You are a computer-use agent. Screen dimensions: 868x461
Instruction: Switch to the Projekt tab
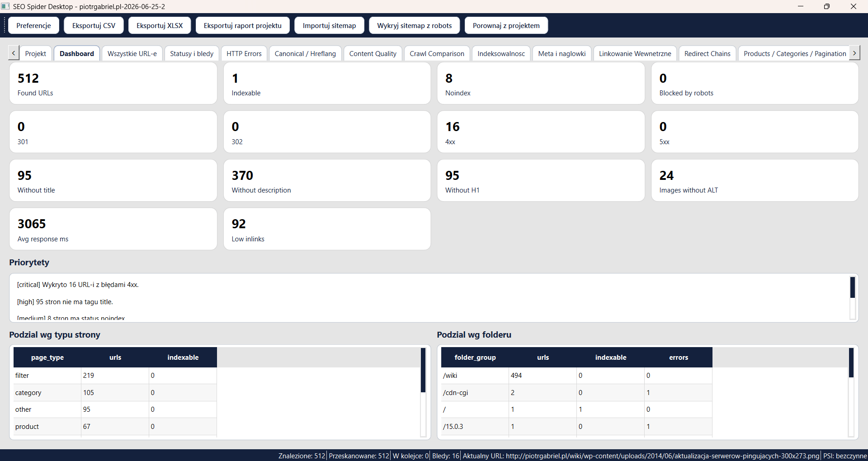(x=35, y=53)
